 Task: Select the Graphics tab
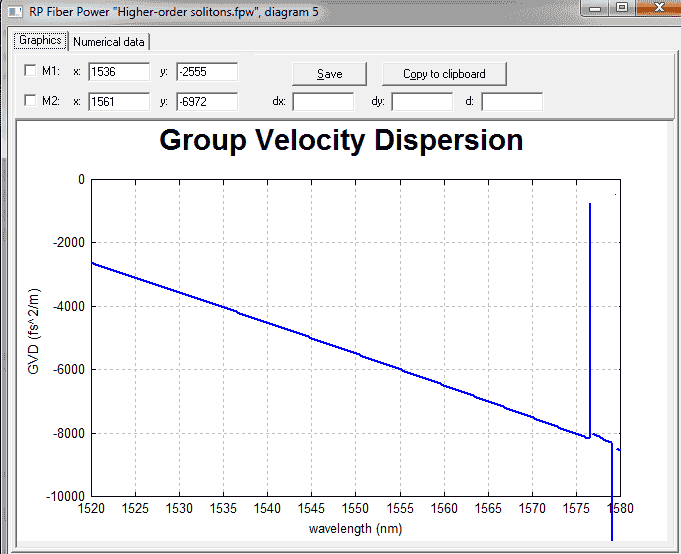(40, 40)
